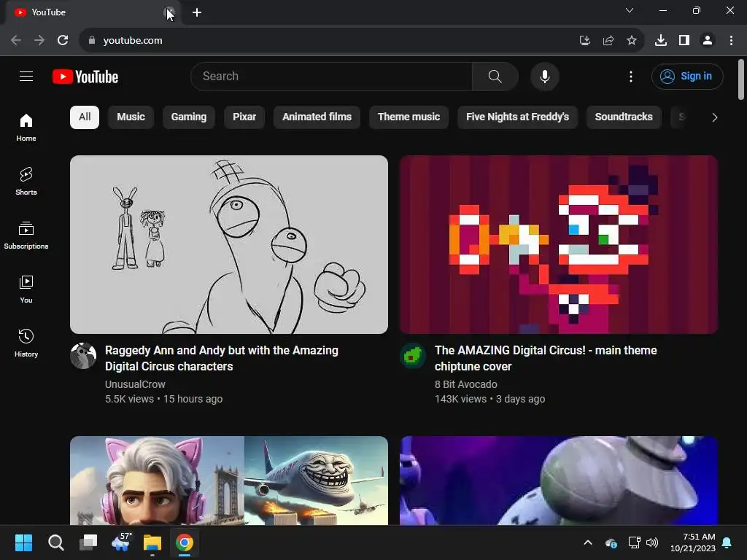747x560 pixels.
Task: Click the search magnifier button
Action: click(495, 76)
